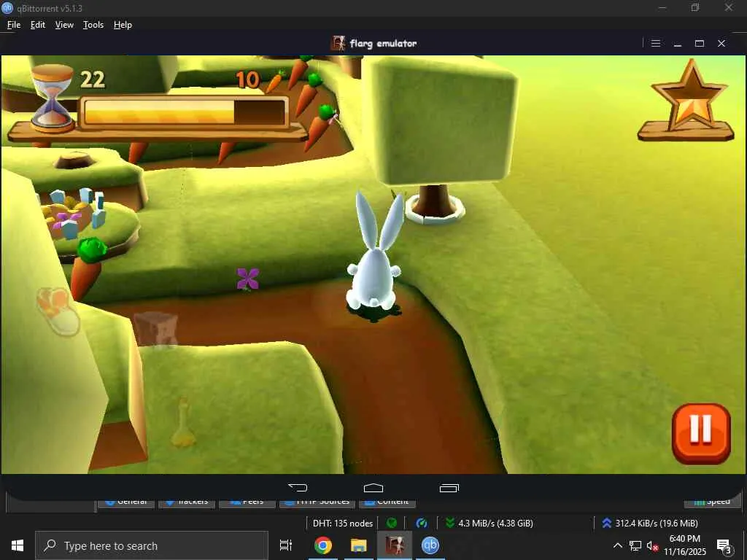The height and width of the screenshot is (560, 747).
Task: Click the hourglass timer icon
Action: (x=53, y=97)
